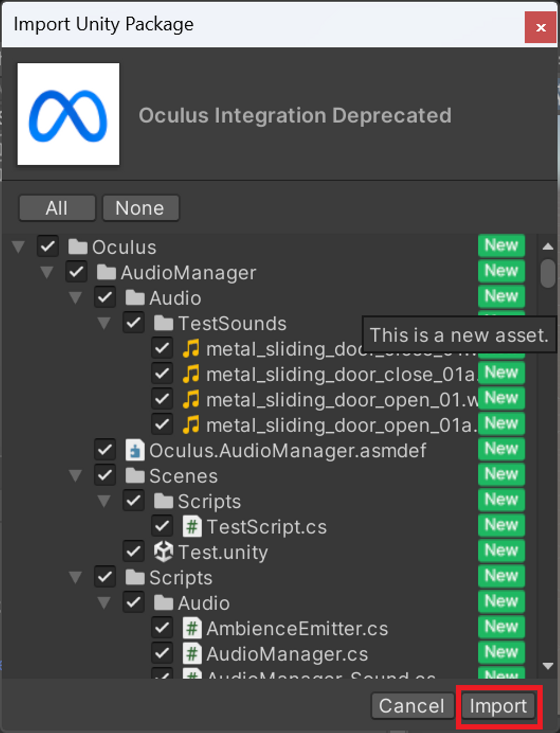Image resolution: width=560 pixels, height=733 pixels.
Task: Click the Meta logo package thumbnail
Action: click(x=68, y=114)
